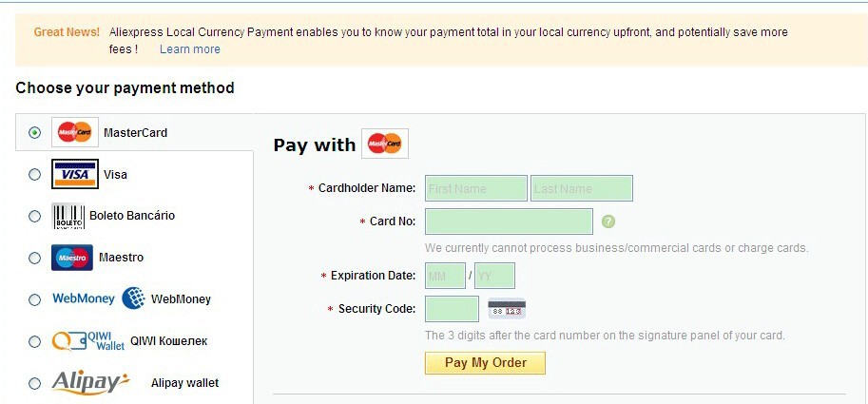Select the Visa radio button
Image resolution: width=868 pixels, height=404 pixels.
[34, 174]
